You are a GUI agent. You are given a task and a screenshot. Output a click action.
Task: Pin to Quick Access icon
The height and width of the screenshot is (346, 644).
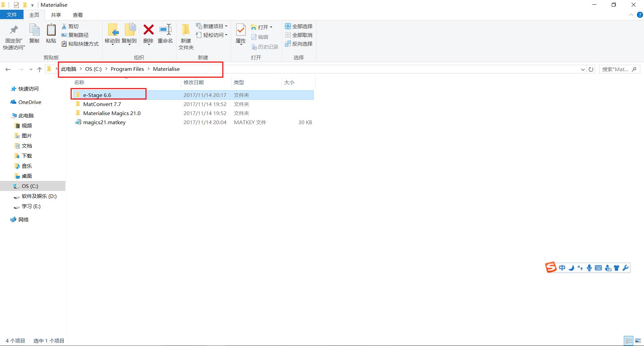(x=14, y=30)
